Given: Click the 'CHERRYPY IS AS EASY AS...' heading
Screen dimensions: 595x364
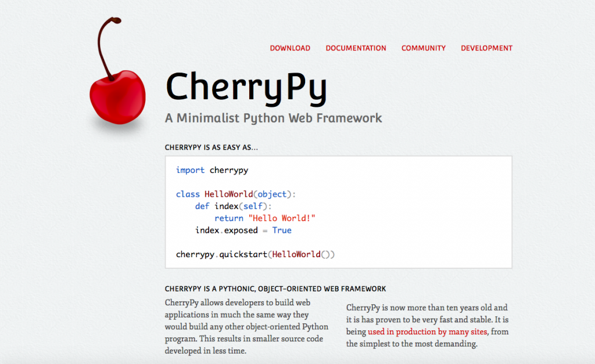Looking at the screenshot, I should tap(211, 147).
